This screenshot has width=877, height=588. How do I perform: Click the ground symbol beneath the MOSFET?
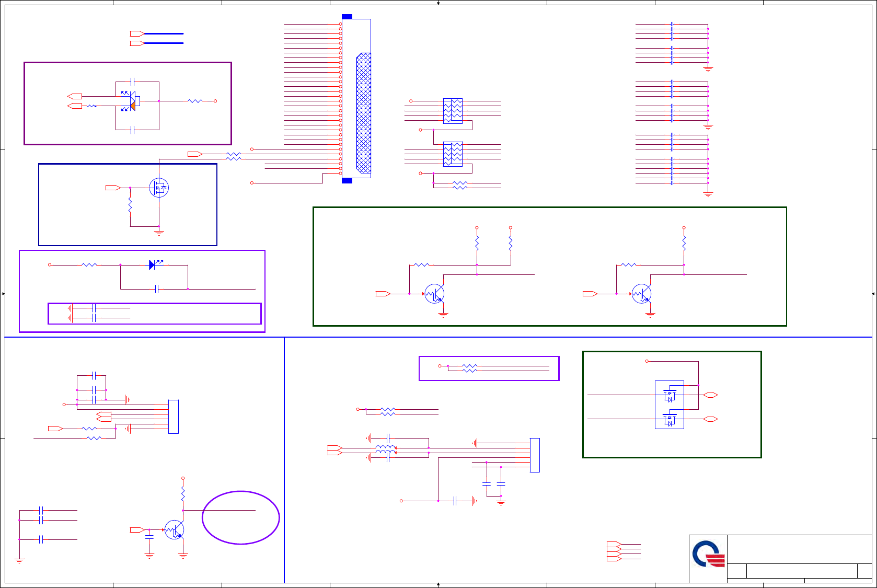coord(159,233)
